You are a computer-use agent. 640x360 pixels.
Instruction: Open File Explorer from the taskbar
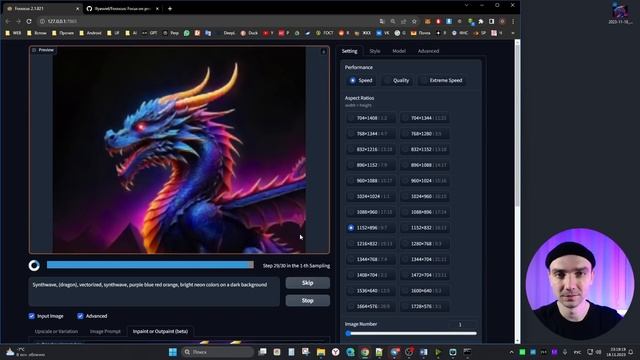pyautogui.click(x=321, y=352)
